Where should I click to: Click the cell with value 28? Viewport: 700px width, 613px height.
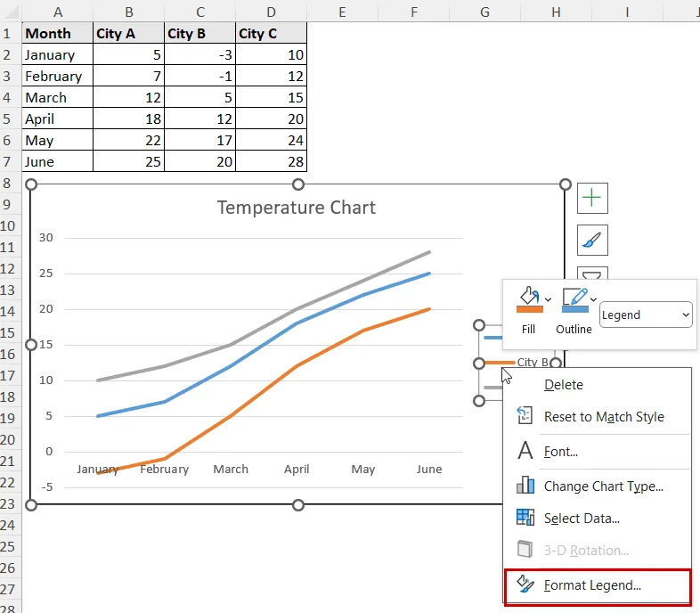(272, 162)
